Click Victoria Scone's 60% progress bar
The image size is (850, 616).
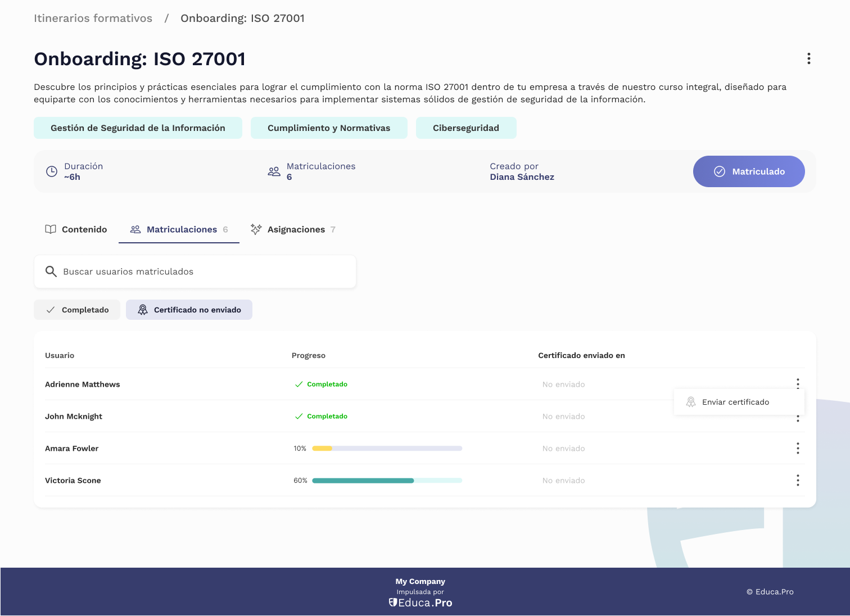pos(387,481)
